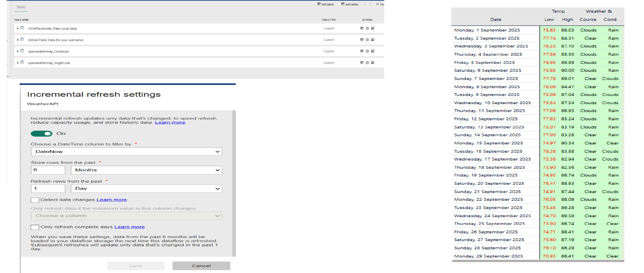Open the Months period dropdown
644x273 pixels.
[x=146, y=170]
